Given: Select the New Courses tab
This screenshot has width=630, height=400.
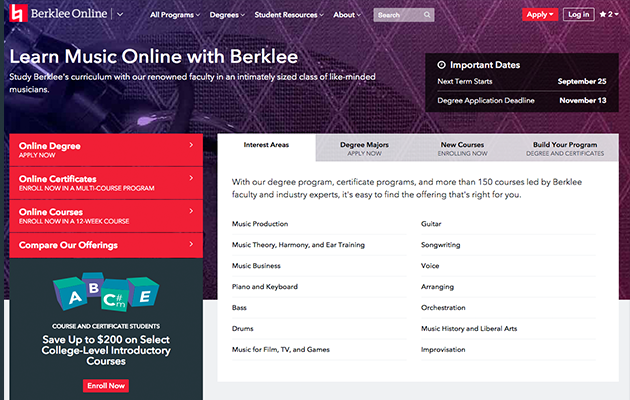Looking at the screenshot, I should (464, 148).
